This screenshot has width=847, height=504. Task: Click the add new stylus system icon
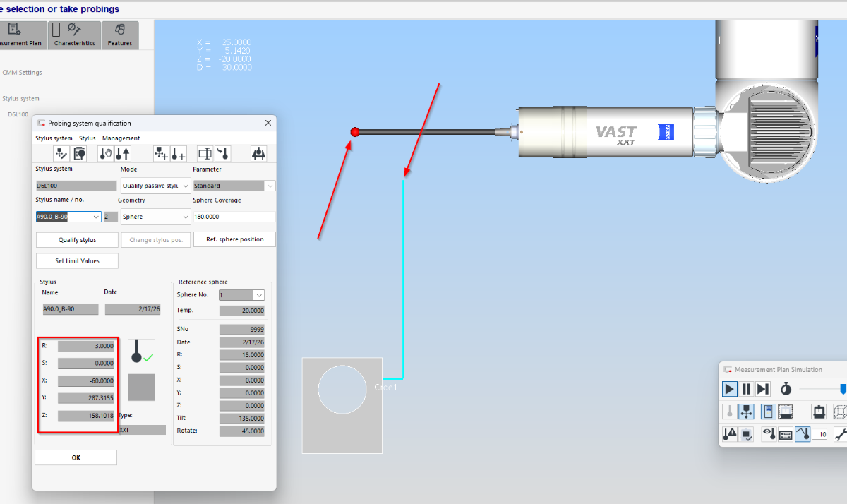click(161, 153)
